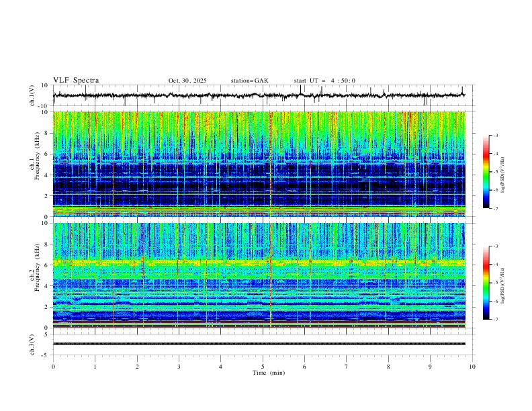This screenshot has width=532, height=411.
Task: Select the date text 'Oct. 30, 2025'
Action: (x=187, y=81)
